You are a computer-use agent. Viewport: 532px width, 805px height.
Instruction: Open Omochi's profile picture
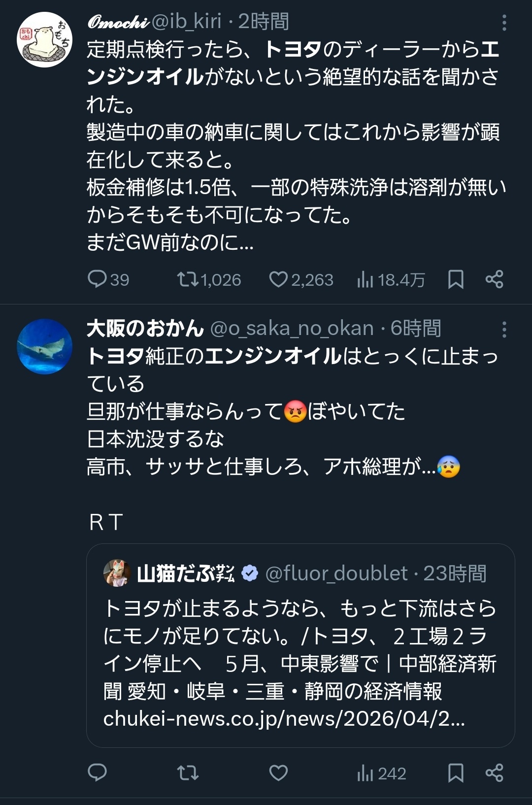(x=44, y=40)
